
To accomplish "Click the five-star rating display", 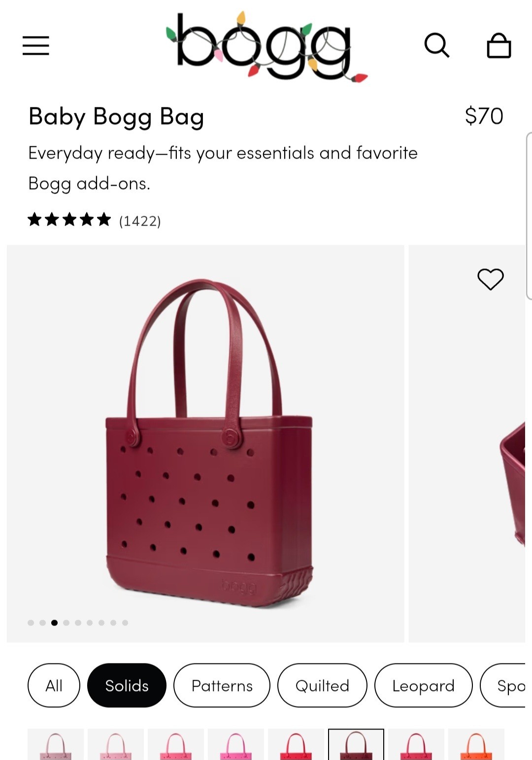I will point(69,220).
